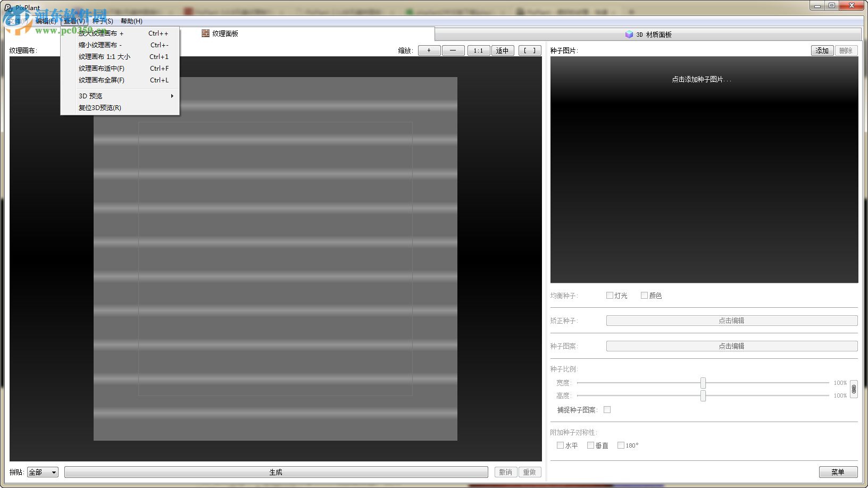Switch to the 3D 材质面板 tab

pyautogui.click(x=648, y=35)
